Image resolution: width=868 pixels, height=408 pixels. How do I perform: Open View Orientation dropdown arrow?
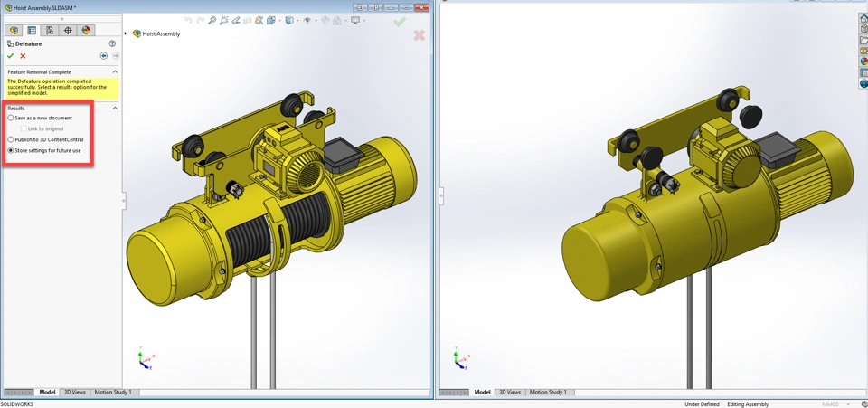[x=280, y=21]
